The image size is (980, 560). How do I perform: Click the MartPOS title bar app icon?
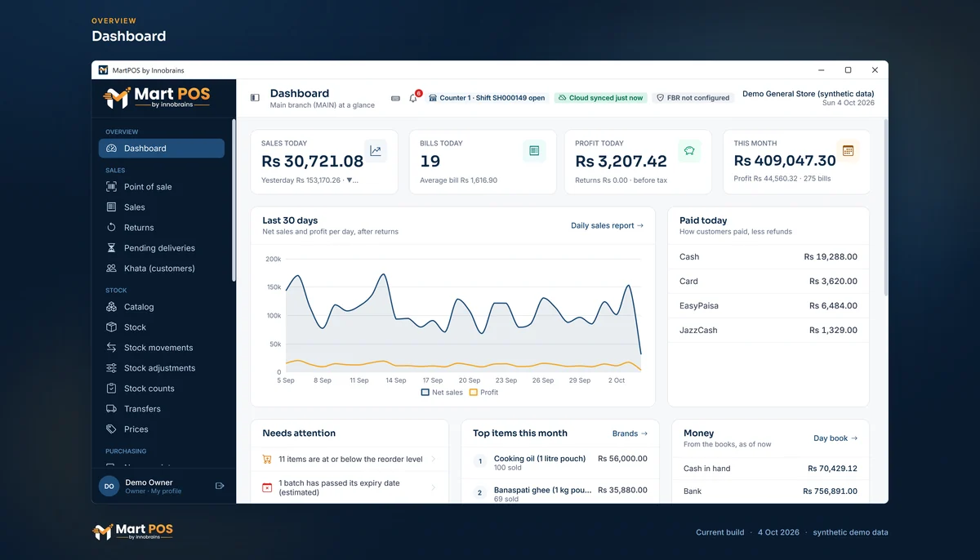click(103, 70)
